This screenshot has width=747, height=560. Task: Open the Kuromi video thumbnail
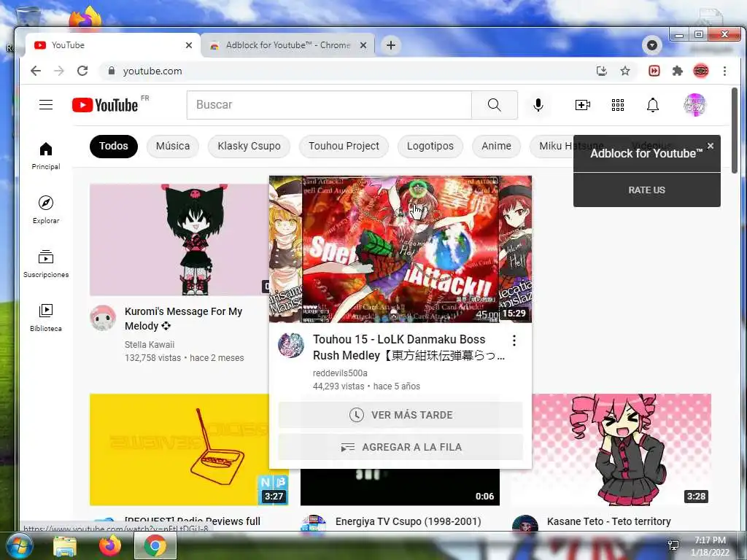pos(179,239)
